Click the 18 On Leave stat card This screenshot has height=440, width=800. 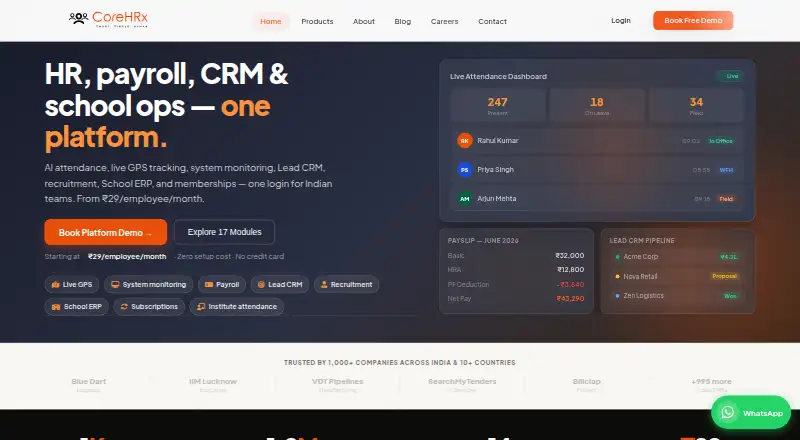(x=596, y=105)
